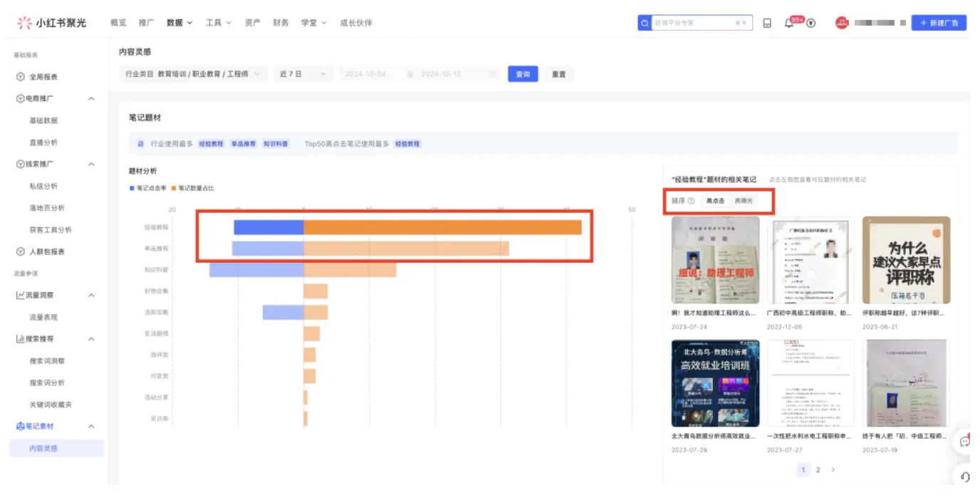Image resolution: width=980 pixels, height=497 pixels.
Task: Go to 财务 in top navigation
Action: click(281, 23)
